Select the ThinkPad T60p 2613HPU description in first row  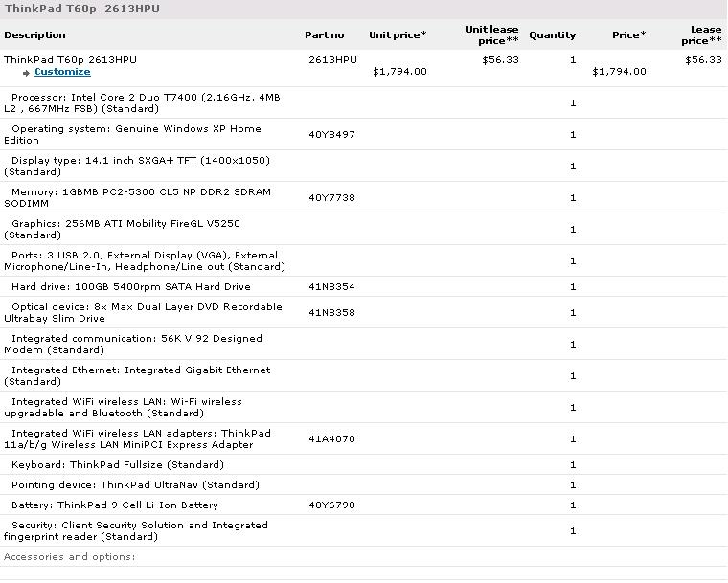click(x=70, y=60)
